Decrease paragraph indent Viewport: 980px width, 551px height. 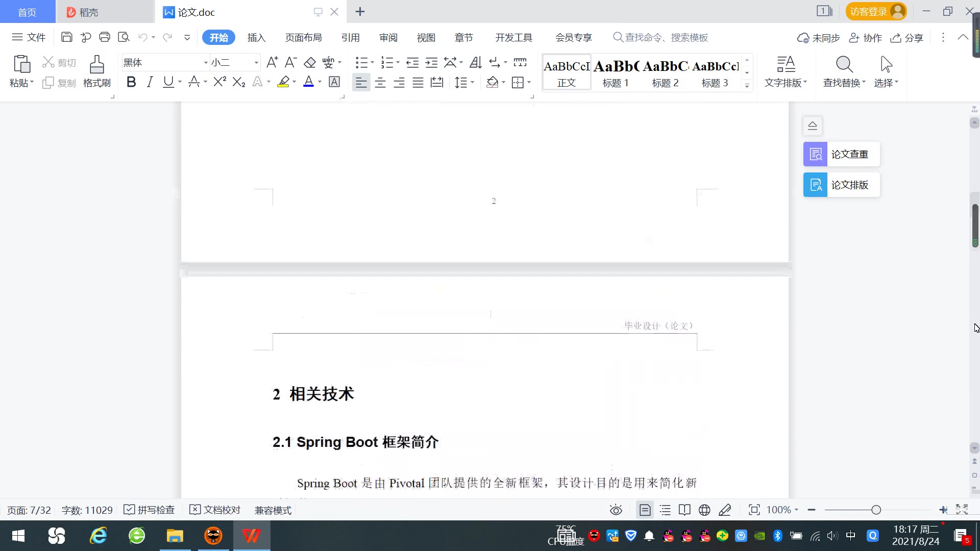click(x=412, y=62)
